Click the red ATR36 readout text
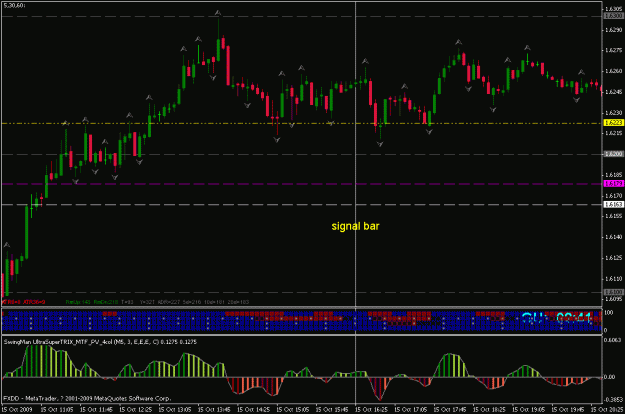This screenshot has height=414, width=625. [x=34, y=302]
